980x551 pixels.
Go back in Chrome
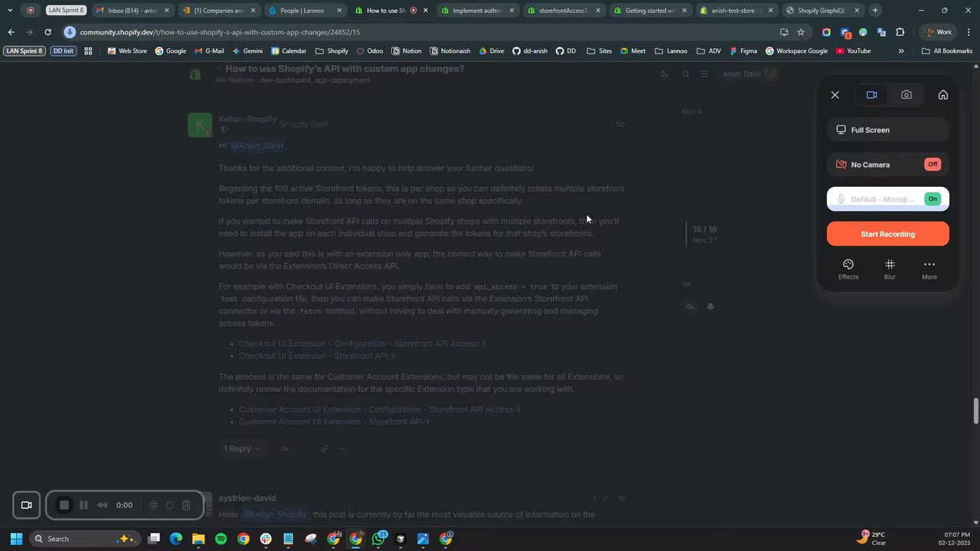11,32
